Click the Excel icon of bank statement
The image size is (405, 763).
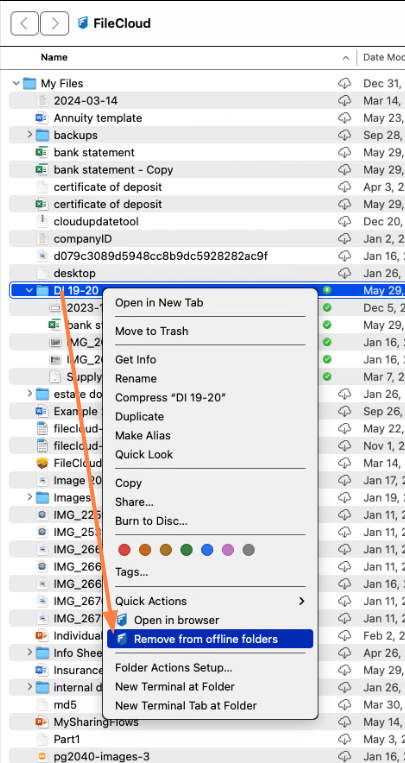(42, 152)
